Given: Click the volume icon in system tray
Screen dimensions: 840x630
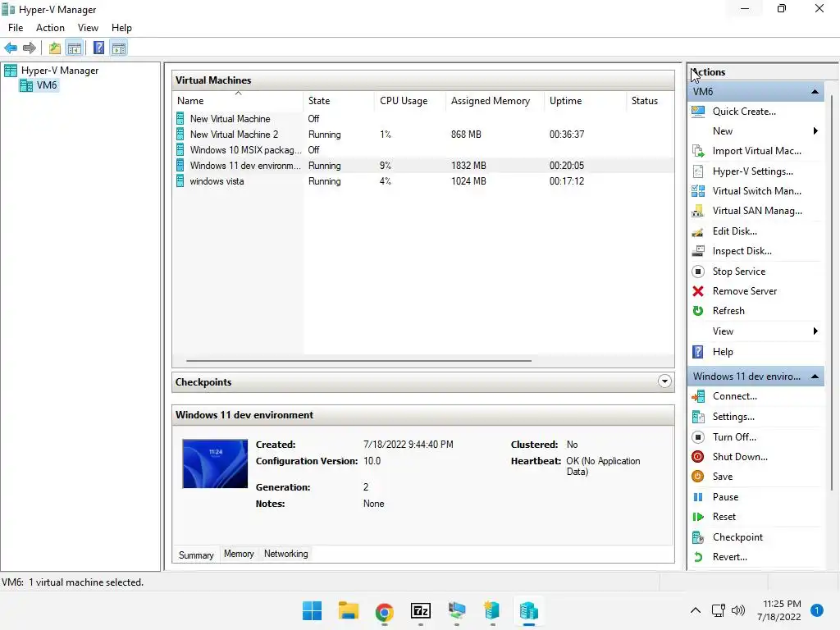Looking at the screenshot, I should (x=737, y=610).
